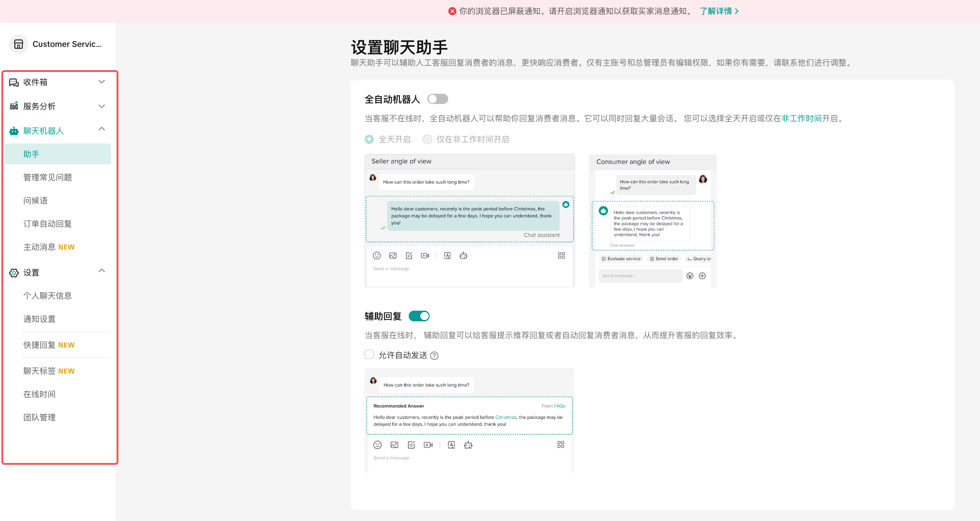980x521 pixels.
Task: Click the bar chart icon for 服务分析
Action: [14, 106]
